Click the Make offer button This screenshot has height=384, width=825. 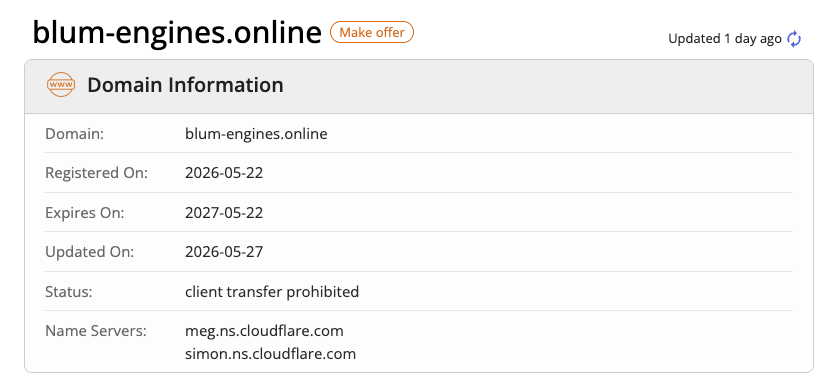pos(372,33)
